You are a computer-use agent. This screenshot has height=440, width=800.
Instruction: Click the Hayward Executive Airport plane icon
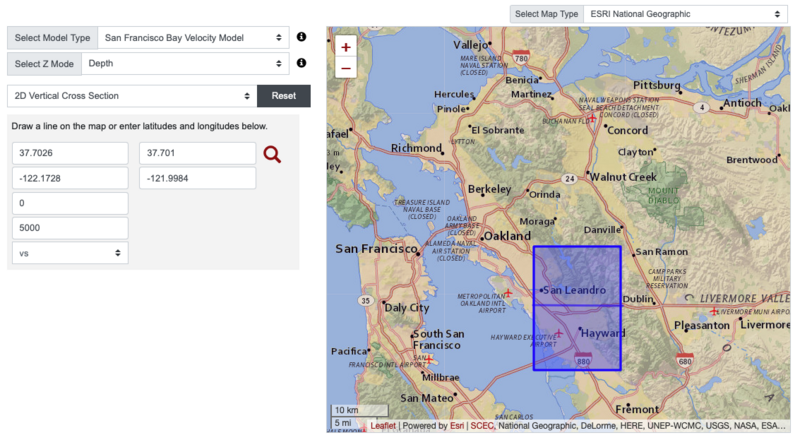pos(559,334)
